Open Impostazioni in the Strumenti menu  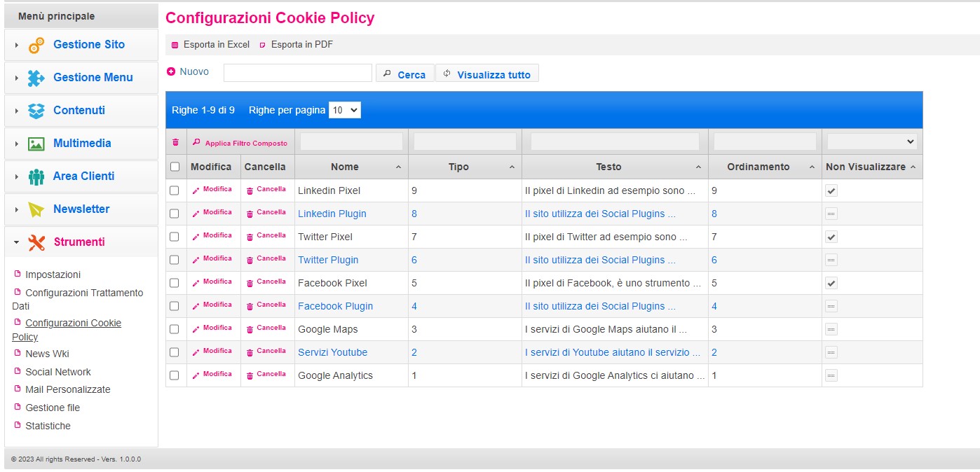(53, 275)
